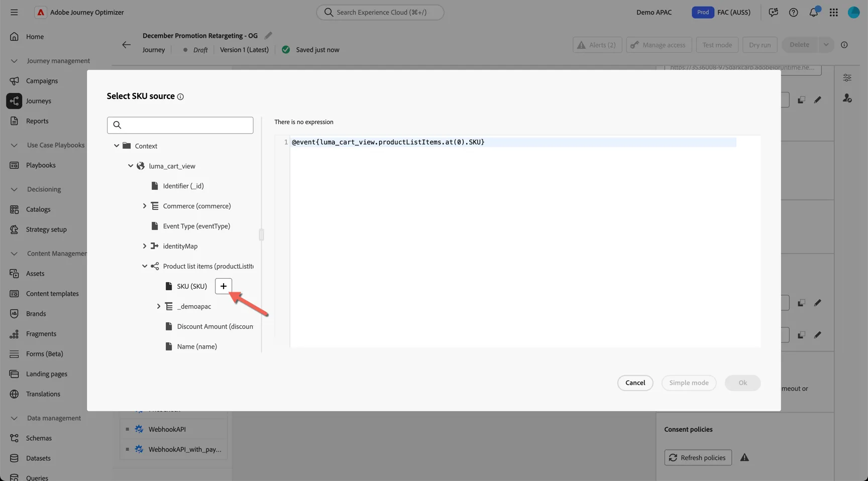Open the Journeys sidebar icon
The image size is (868, 481).
(14, 101)
